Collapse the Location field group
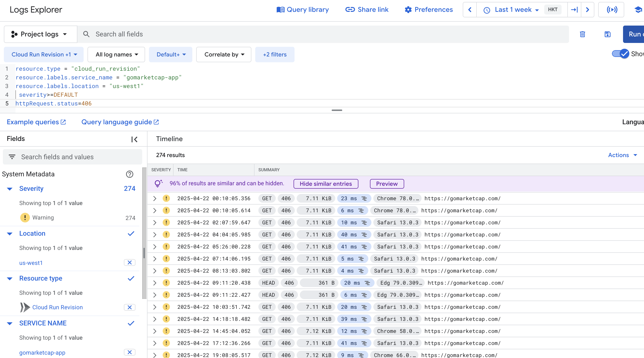 tap(9, 234)
